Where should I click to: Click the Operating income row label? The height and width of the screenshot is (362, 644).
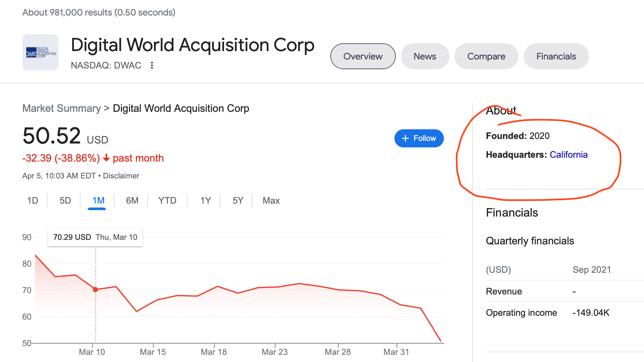[521, 313]
